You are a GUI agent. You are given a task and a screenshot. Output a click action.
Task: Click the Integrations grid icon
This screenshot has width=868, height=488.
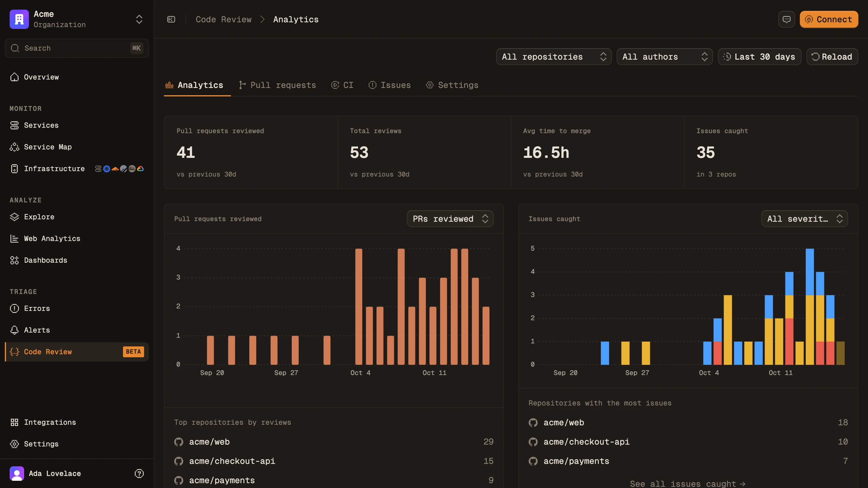click(14, 422)
